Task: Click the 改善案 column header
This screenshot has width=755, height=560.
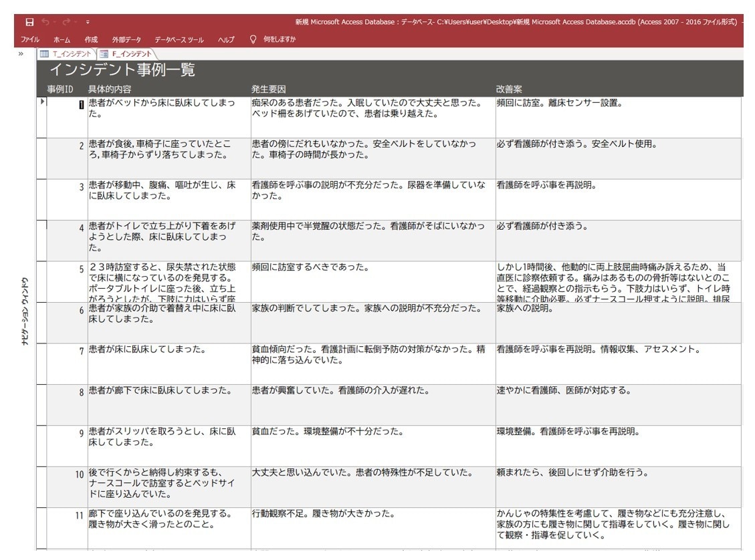Action: [509, 90]
